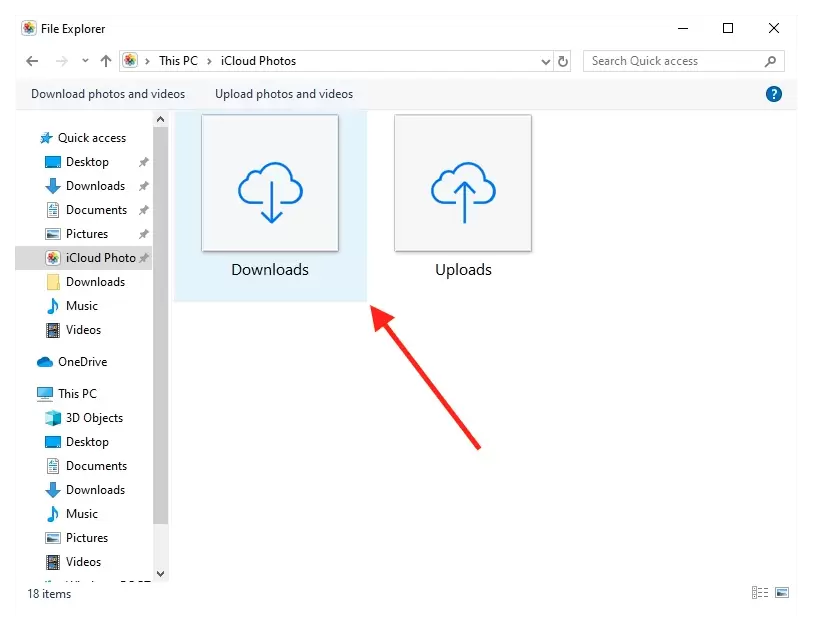Screen dimensions: 813x631
Task: Click the blue help question mark icon
Action: (773, 94)
